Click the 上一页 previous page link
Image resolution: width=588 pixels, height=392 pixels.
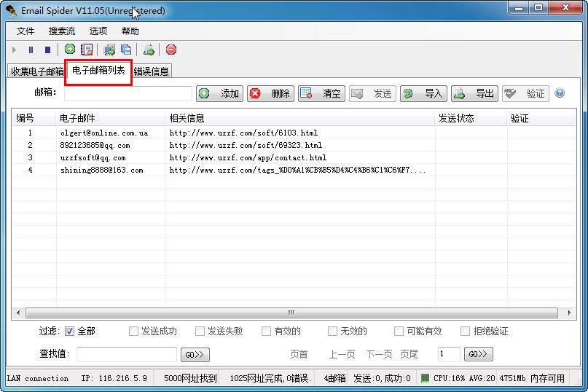tap(342, 354)
